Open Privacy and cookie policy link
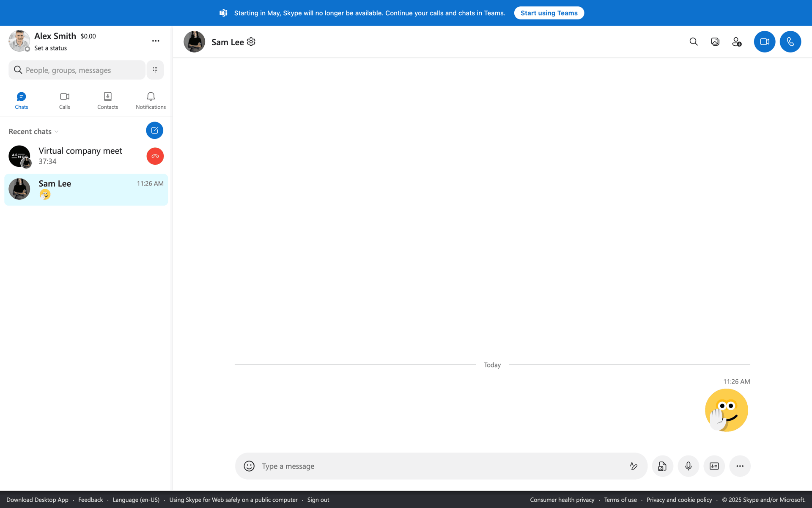Image resolution: width=812 pixels, height=508 pixels. click(x=679, y=500)
